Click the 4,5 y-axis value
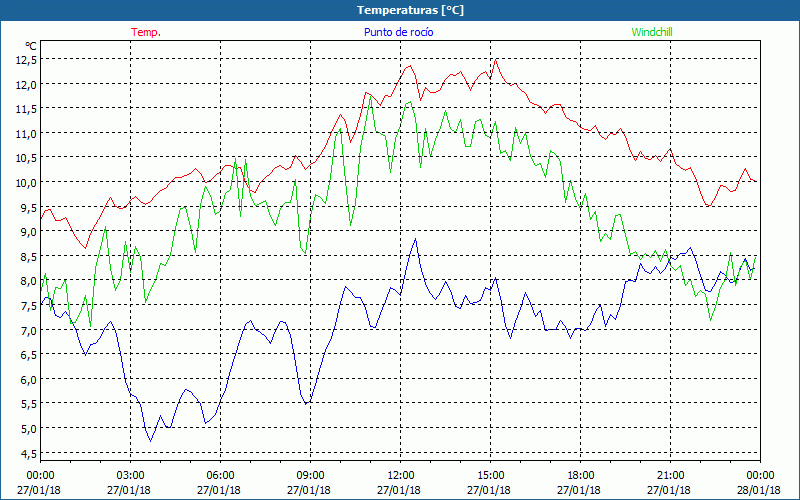The width and height of the screenshot is (800, 500). pos(29,453)
